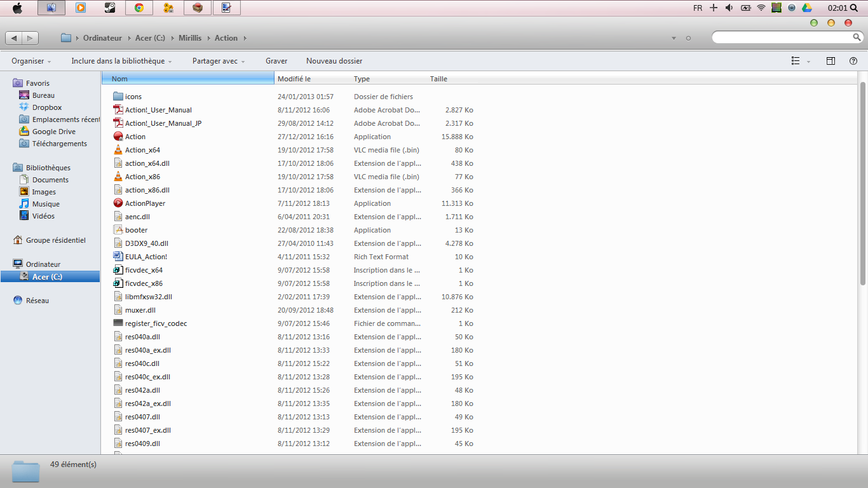
Task: Select Acer (C:) drive in sidebar
Action: [50, 277]
